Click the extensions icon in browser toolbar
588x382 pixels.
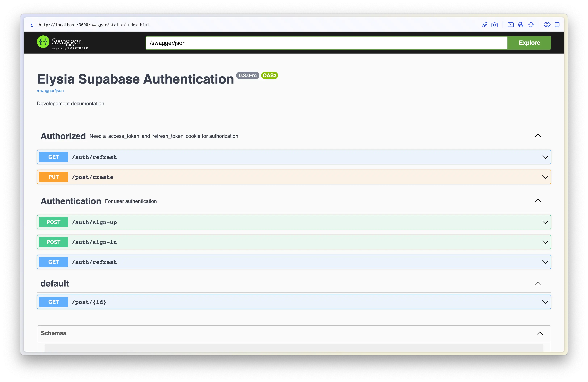pyautogui.click(x=547, y=24)
